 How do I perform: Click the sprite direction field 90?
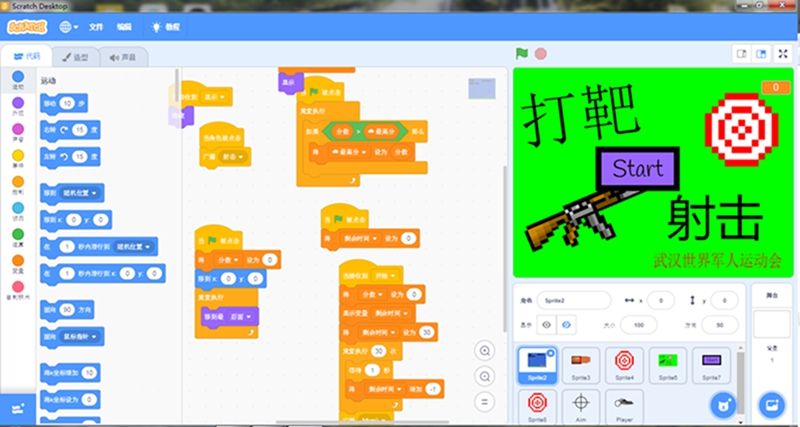coord(719,325)
